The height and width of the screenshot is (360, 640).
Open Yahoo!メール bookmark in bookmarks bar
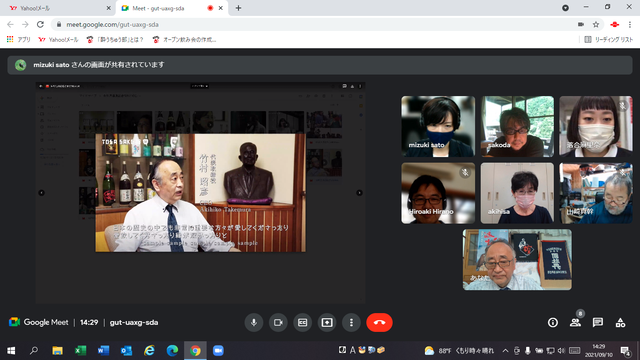(x=58, y=40)
